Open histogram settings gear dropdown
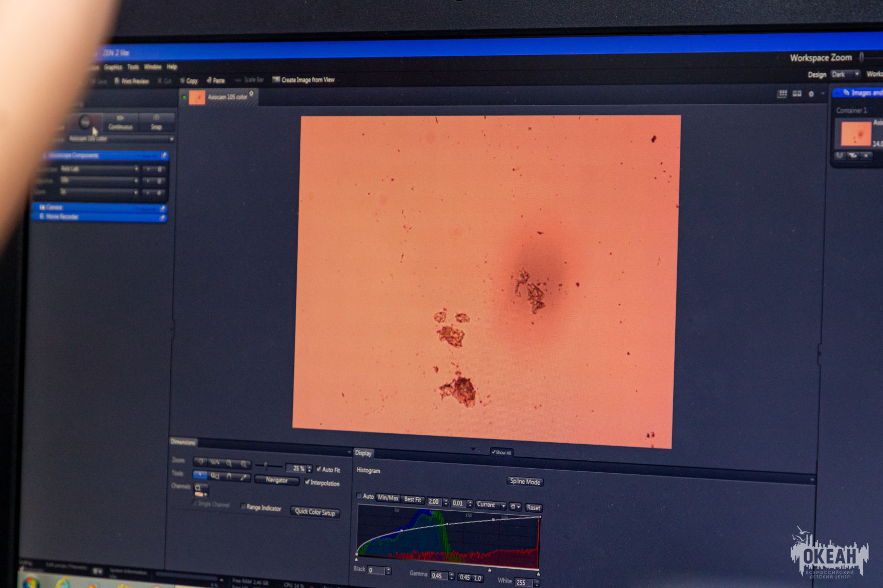The width and height of the screenshot is (883, 588). [x=515, y=507]
